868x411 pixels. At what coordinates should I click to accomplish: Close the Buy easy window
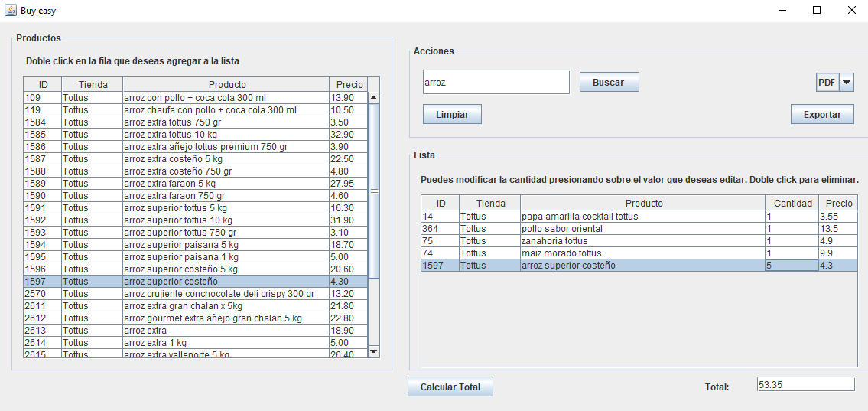coord(851,10)
